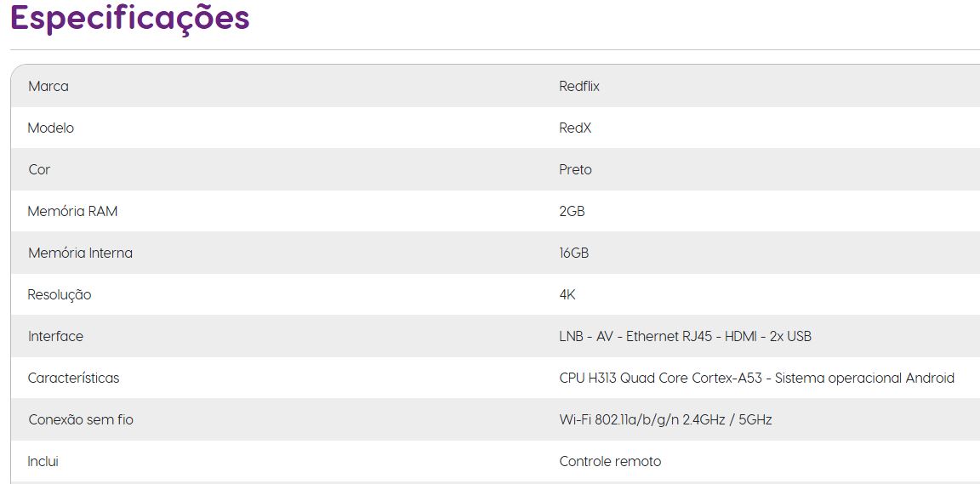Viewport: 980px width, 484px height.
Task: Select the Modelo label
Action: point(51,128)
